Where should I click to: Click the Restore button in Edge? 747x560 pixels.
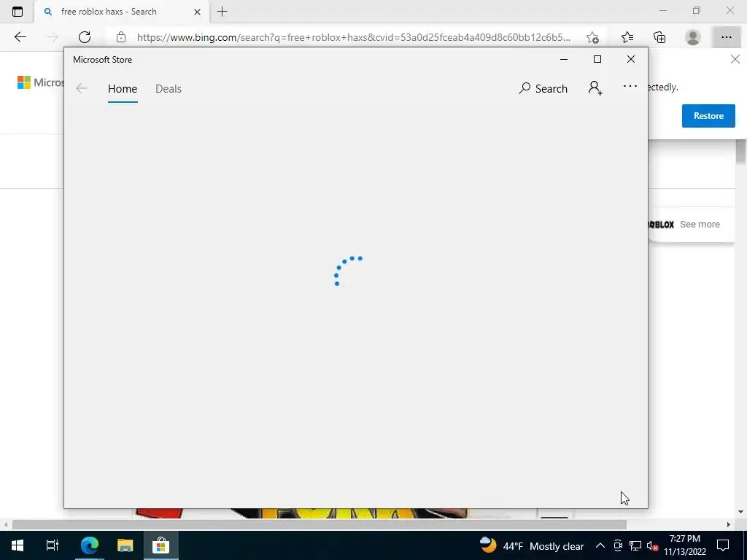708,116
